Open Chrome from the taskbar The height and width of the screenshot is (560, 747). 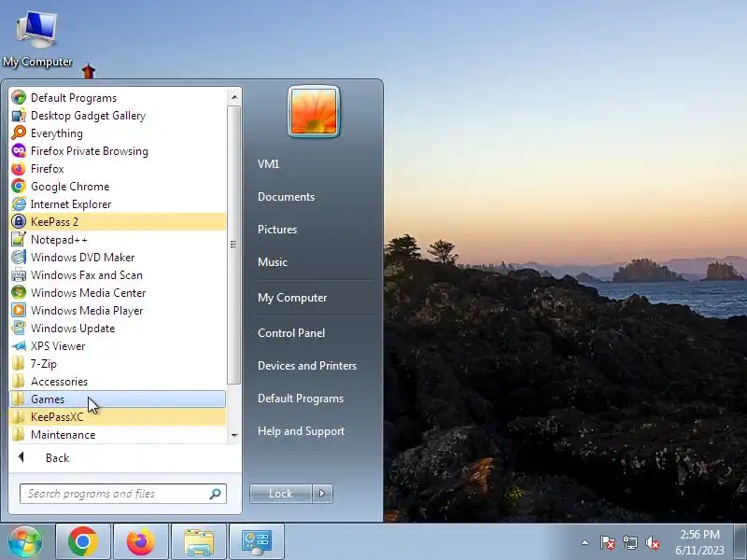(x=83, y=542)
